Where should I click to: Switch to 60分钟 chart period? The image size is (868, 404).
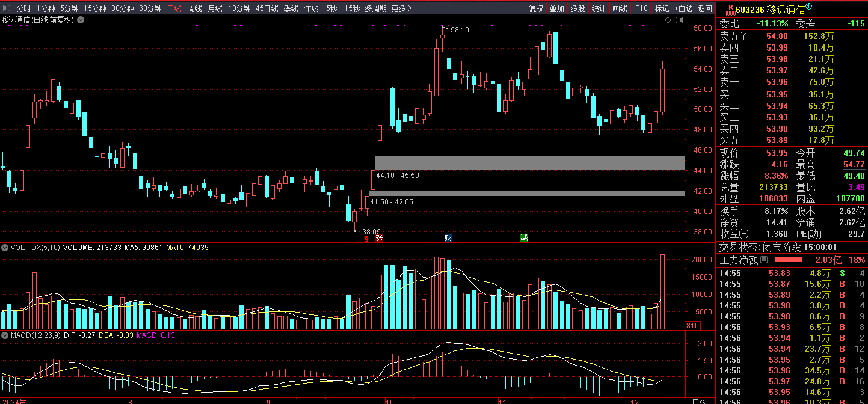click(x=150, y=8)
